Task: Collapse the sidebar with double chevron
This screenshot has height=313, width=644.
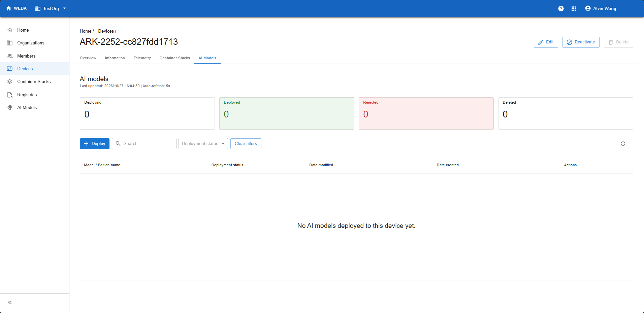Action: (x=10, y=302)
